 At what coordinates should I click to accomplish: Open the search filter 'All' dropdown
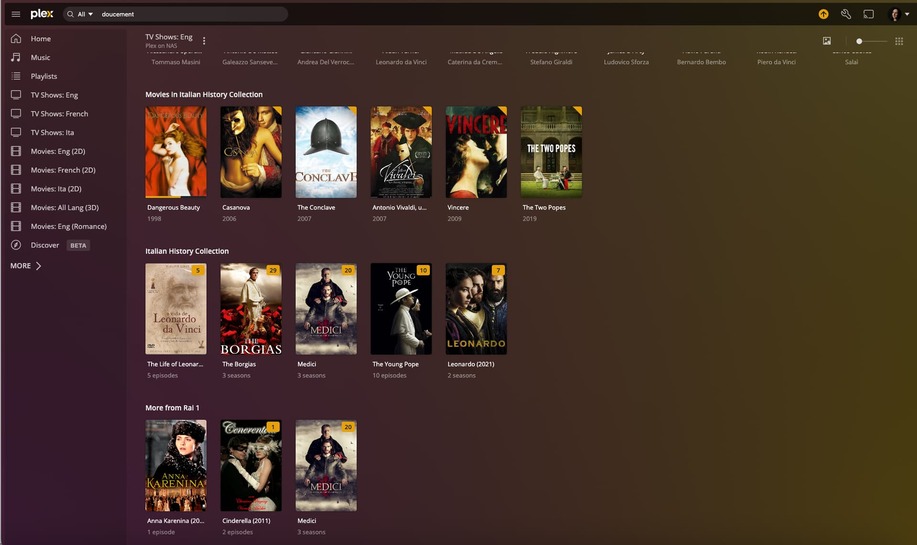click(85, 14)
